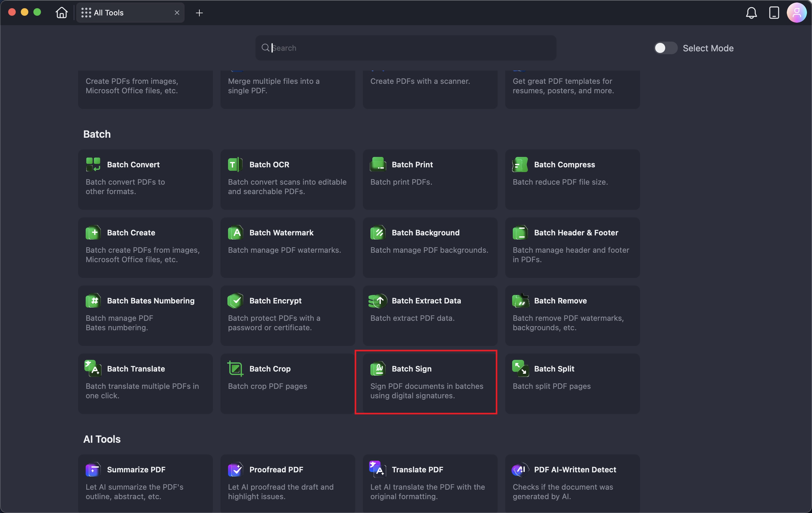This screenshot has width=812, height=513.
Task: Click the Batch Translate icon
Action: coord(93,368)
